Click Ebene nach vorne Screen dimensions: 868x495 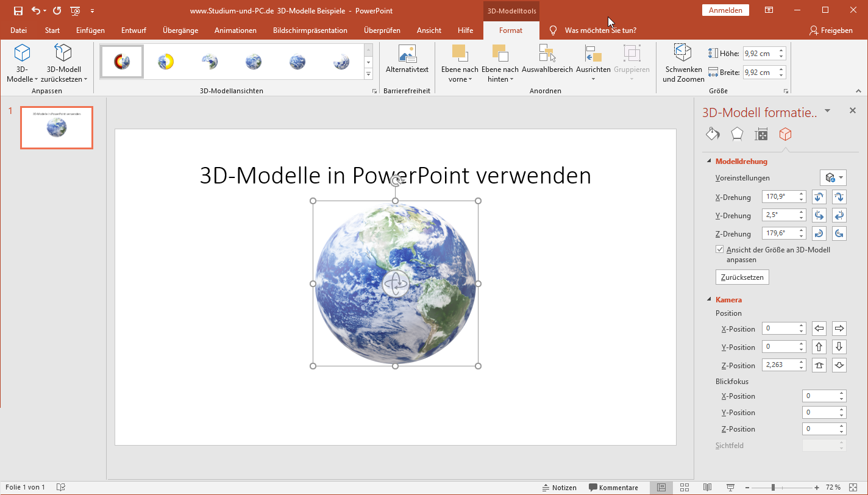[x=460, y=63]
